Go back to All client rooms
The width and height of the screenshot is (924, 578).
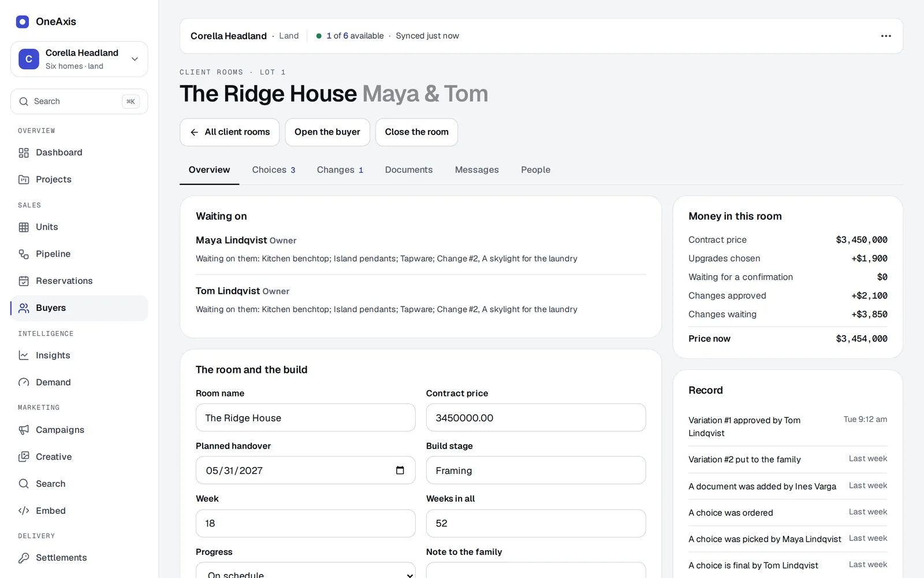[x=229, y=132]
